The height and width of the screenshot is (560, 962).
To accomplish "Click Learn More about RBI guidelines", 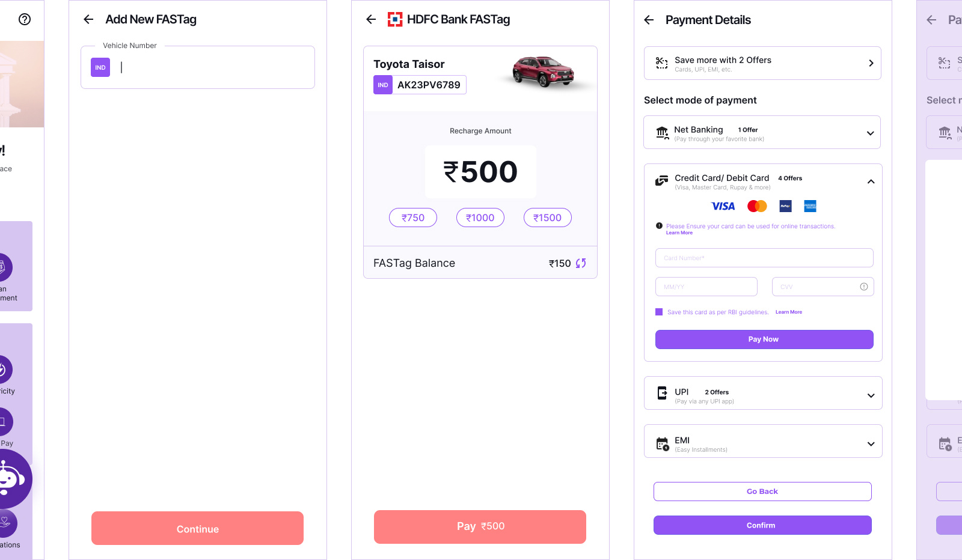I will click(789, 312).
